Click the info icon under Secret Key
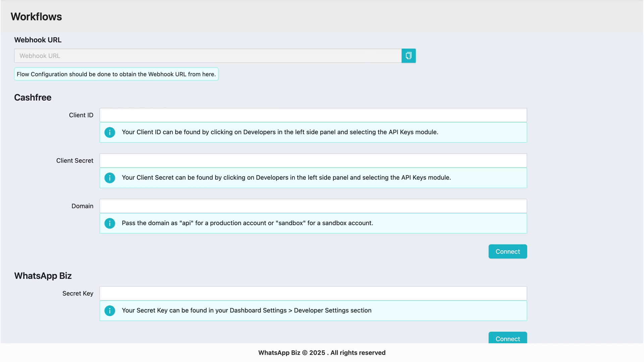This screenshot has height=362, width=644. [x=110, y=311]
